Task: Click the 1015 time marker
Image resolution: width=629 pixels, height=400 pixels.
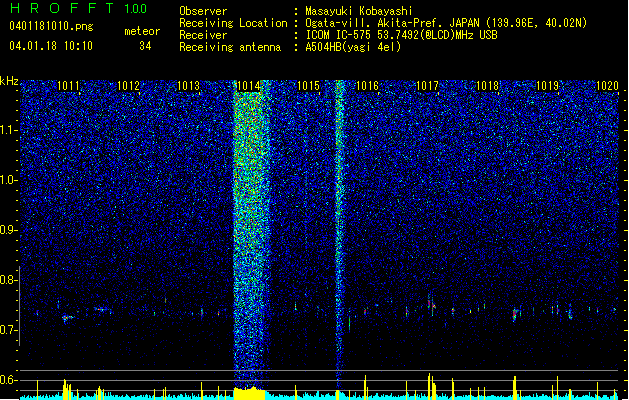Action: tap(308, 86)
